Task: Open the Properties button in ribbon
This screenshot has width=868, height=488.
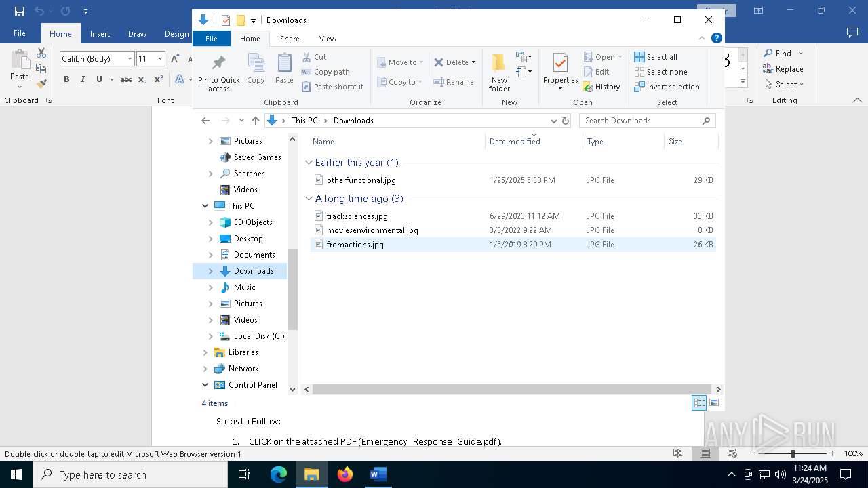Action: tap(560, 72)
